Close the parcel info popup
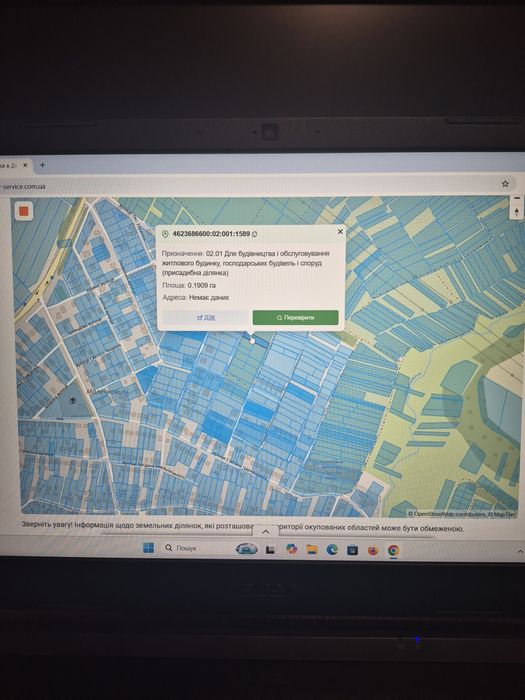525x700 pixels. [x=340, y=231]
